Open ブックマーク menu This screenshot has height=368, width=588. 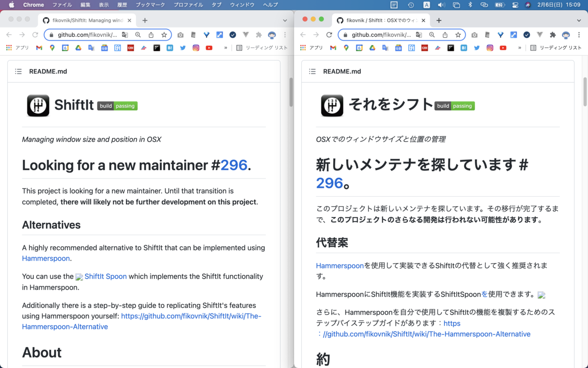pos(150,5)
